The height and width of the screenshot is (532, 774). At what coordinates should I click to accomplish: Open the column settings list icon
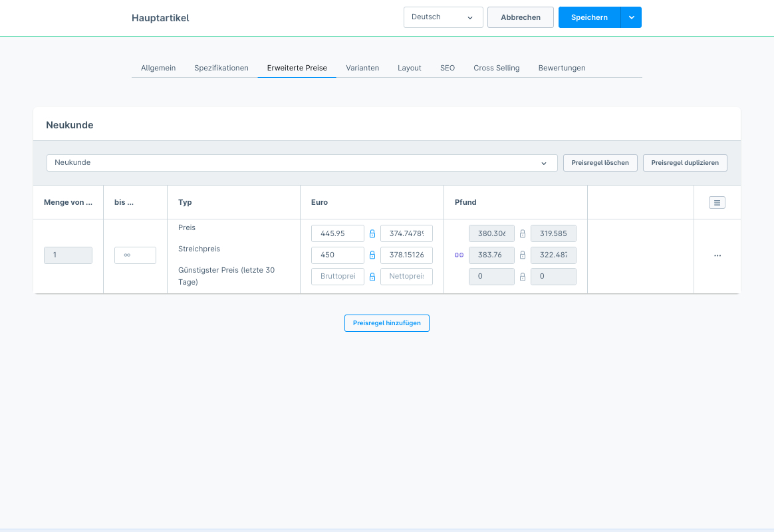(x=717, y=203)
